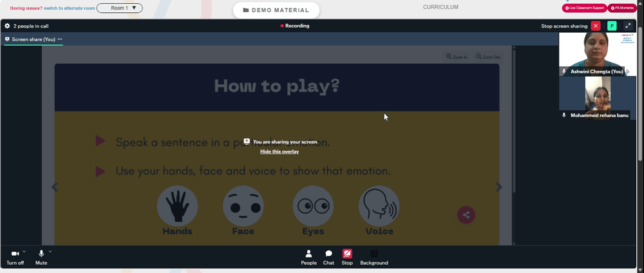Image resolution: width=644 pixels, height=273 pixels.
Task: Open Screen share tab options ellipsis
Action: 60,39
